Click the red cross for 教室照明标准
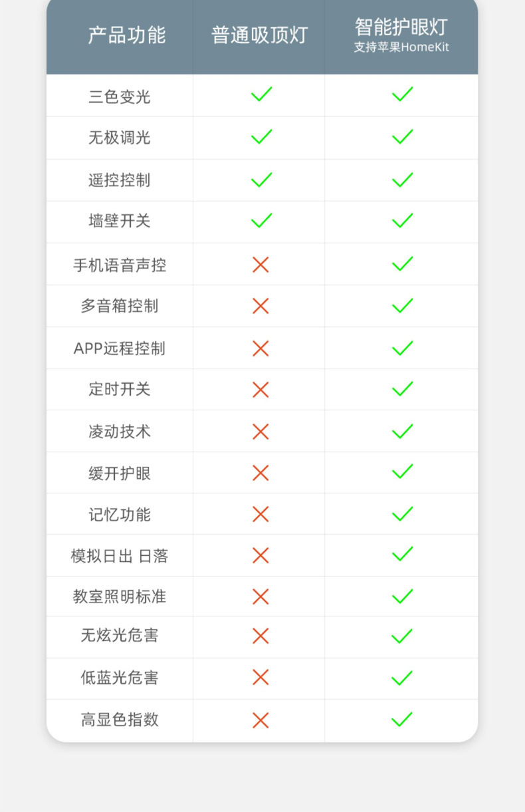The height and width of the screenshot is (812, 525). tap(261, 597)
